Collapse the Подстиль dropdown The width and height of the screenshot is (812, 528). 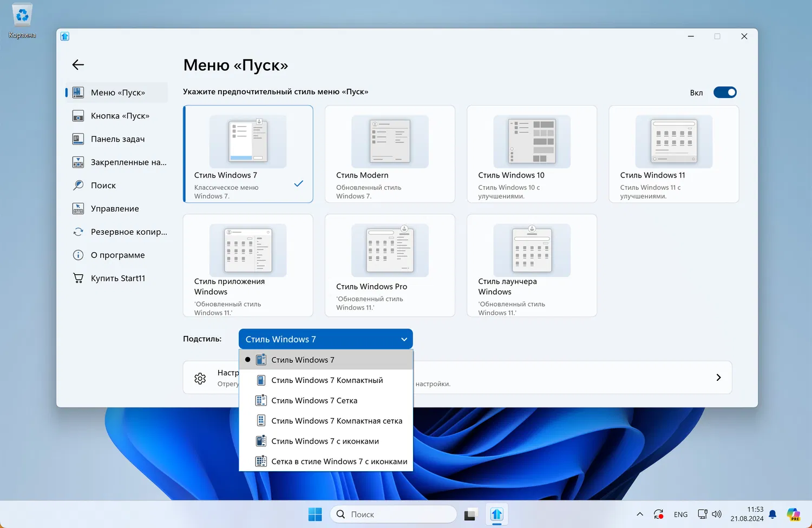pos(326,339)
